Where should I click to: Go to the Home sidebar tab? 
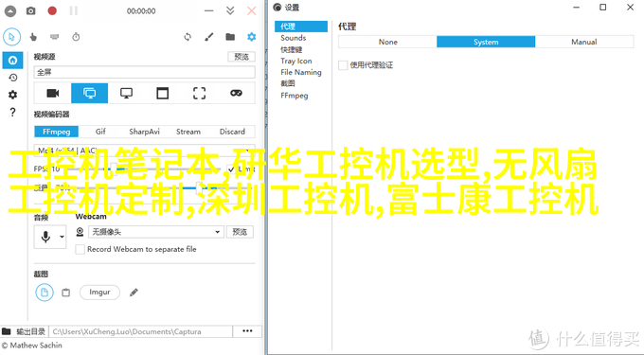[x=12, y=61]
